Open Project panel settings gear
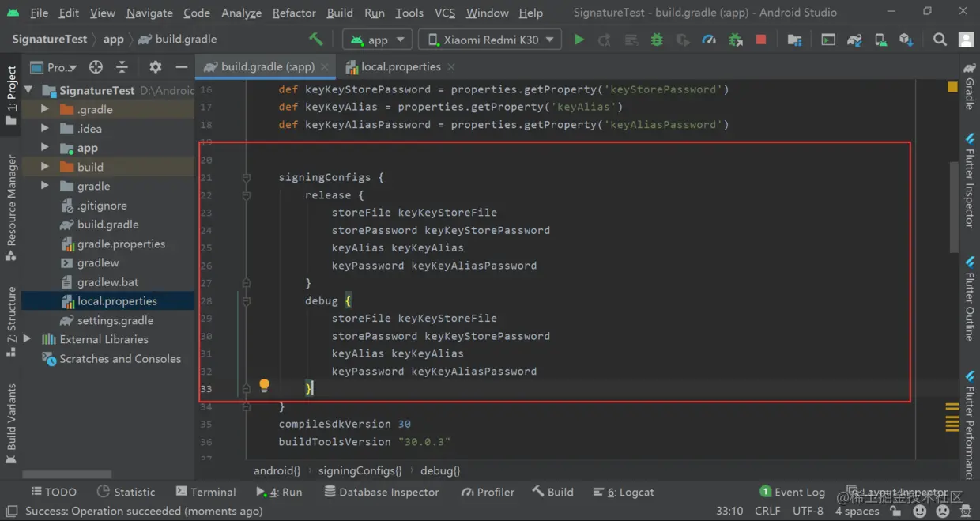 pos(156,67)
